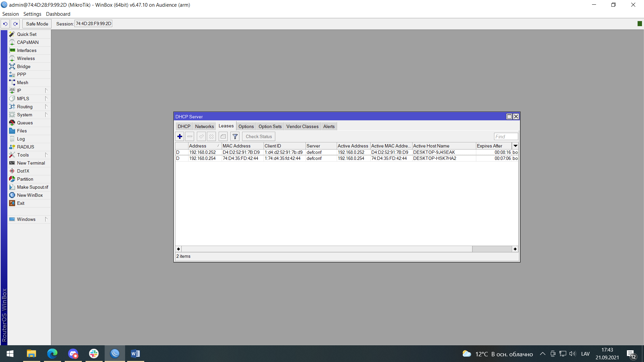
Task: Open the Options tab in DHCP Server
Action: click(246, 126)
